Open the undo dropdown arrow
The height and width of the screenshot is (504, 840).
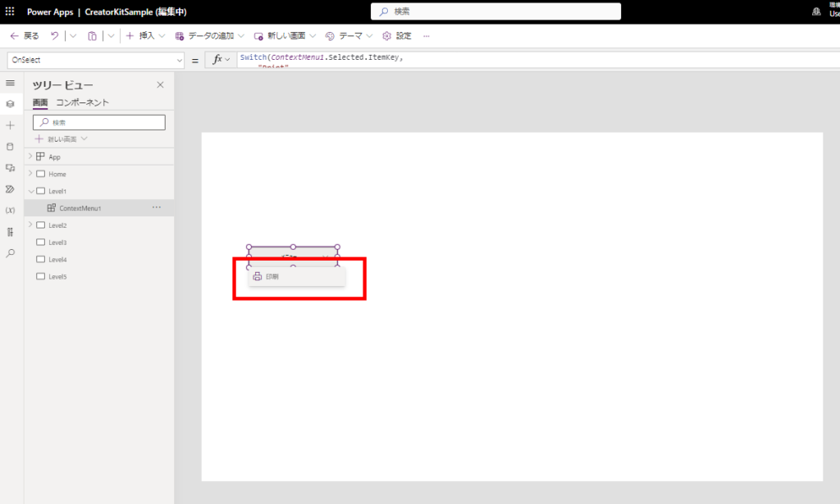73,36
